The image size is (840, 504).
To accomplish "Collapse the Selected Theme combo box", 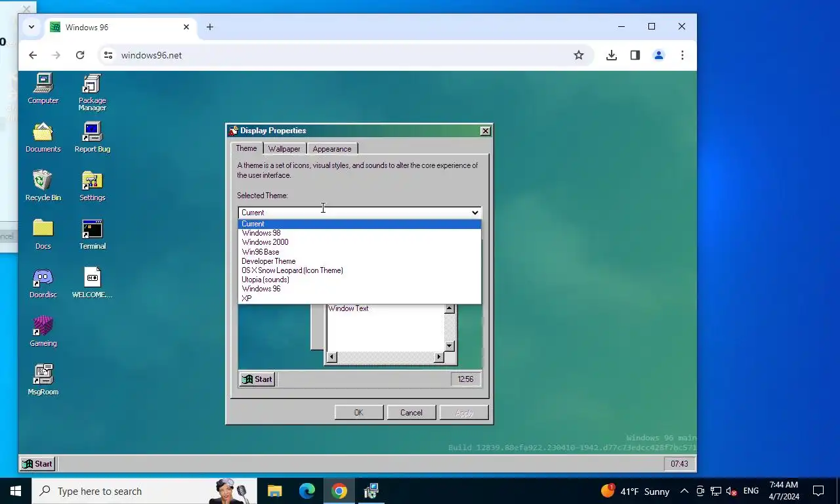I will [x=475, y=213].
